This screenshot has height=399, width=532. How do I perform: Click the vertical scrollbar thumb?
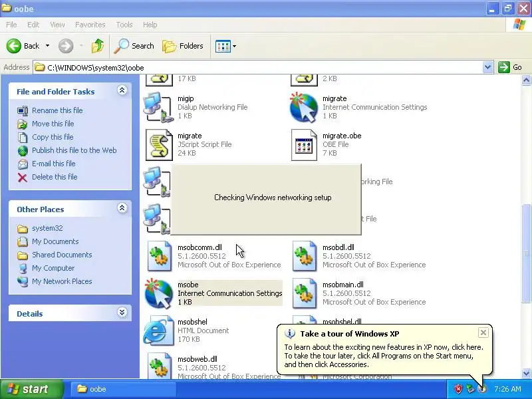(x=526, y=253)
